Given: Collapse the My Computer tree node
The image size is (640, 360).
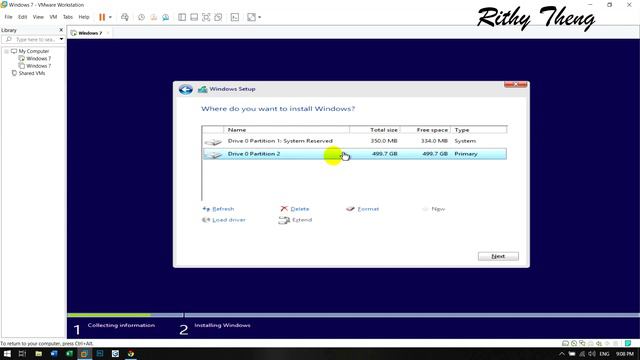Looking at the screenshot, I should [7, 51].
